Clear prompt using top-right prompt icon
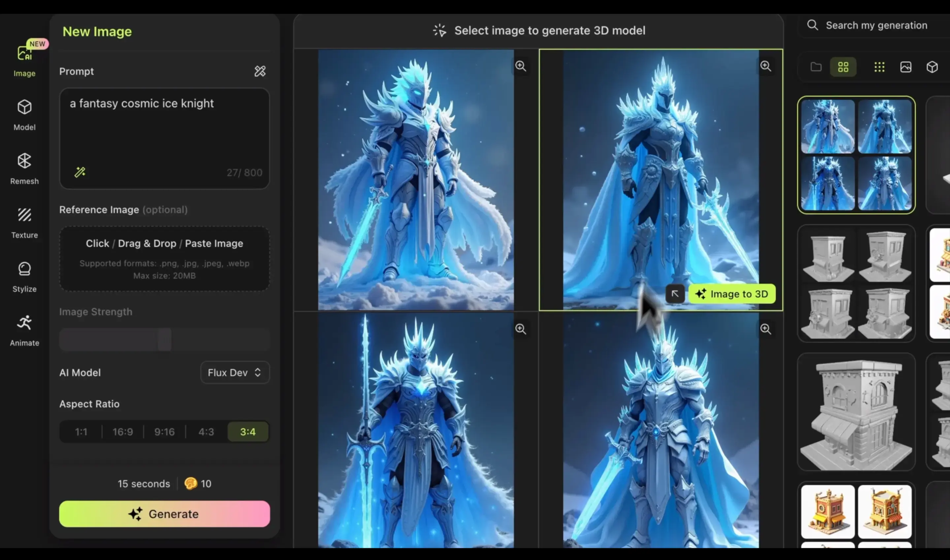The image size is (950, 560). point(260,71)
